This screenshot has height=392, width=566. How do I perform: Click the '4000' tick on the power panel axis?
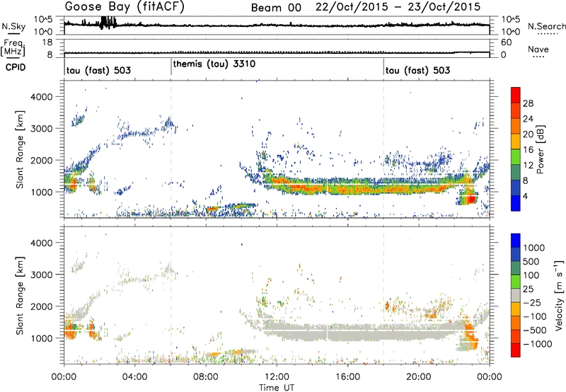click(42, 97)
